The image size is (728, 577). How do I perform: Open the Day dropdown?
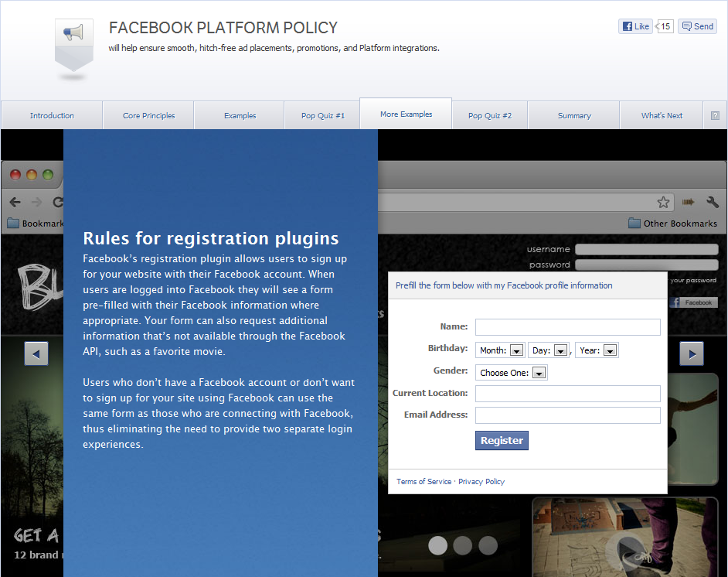coord(549,350)
